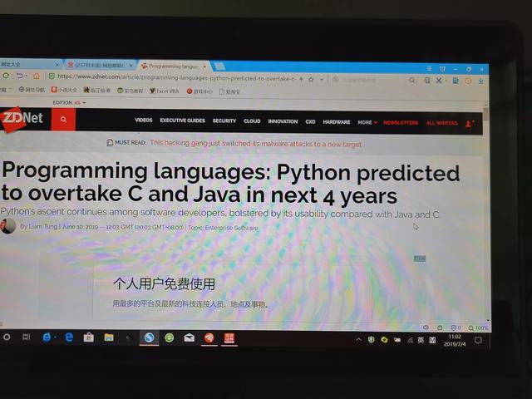Viewport: 532px width, 399px height.
Task: Open ZDNet site search red button
Action: 63,120
